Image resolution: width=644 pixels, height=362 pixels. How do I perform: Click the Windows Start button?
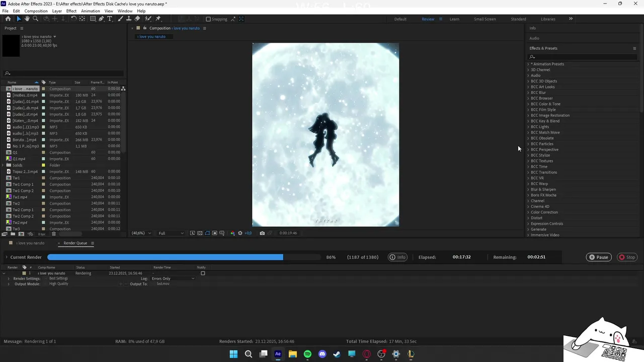click(233, 354)
